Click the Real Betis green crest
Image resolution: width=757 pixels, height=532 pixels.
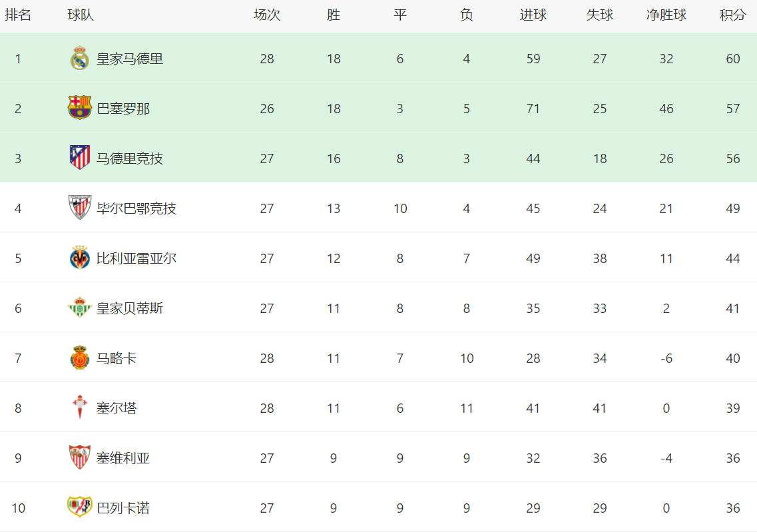pos(80,308)
